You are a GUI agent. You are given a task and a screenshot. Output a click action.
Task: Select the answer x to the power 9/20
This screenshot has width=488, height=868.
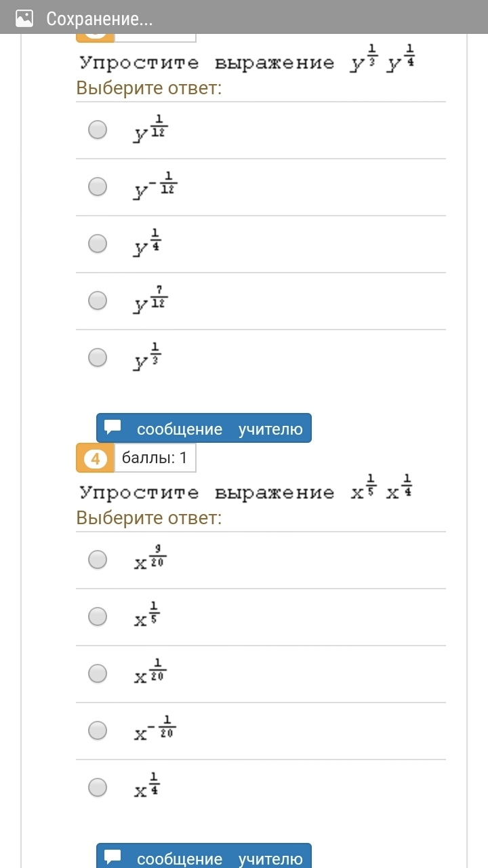pos(98,559)
